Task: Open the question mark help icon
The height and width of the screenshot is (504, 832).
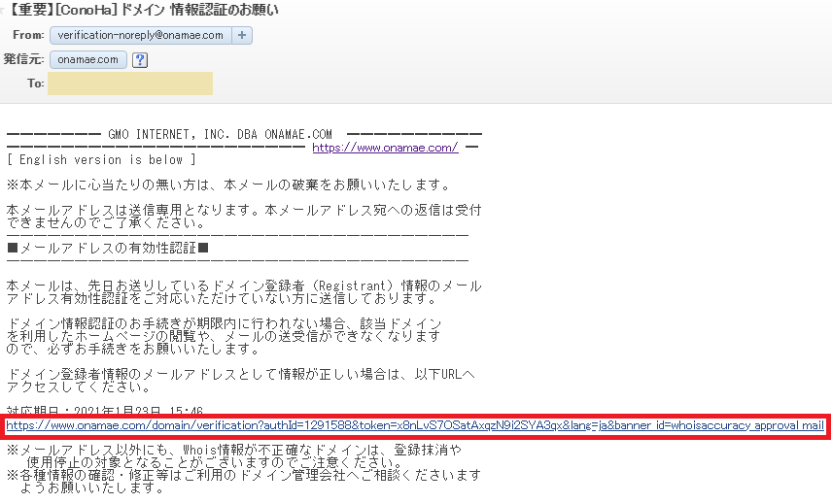Action: click(x=140, y=60)
